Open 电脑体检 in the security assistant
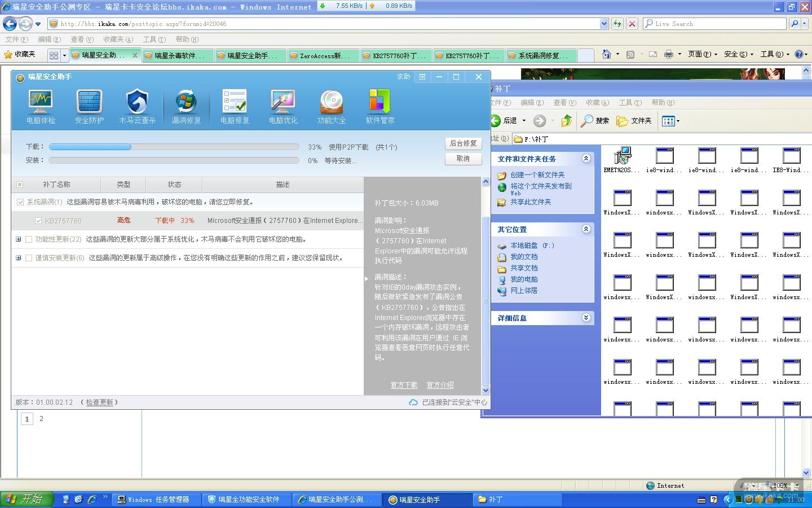 click(41, 106)
